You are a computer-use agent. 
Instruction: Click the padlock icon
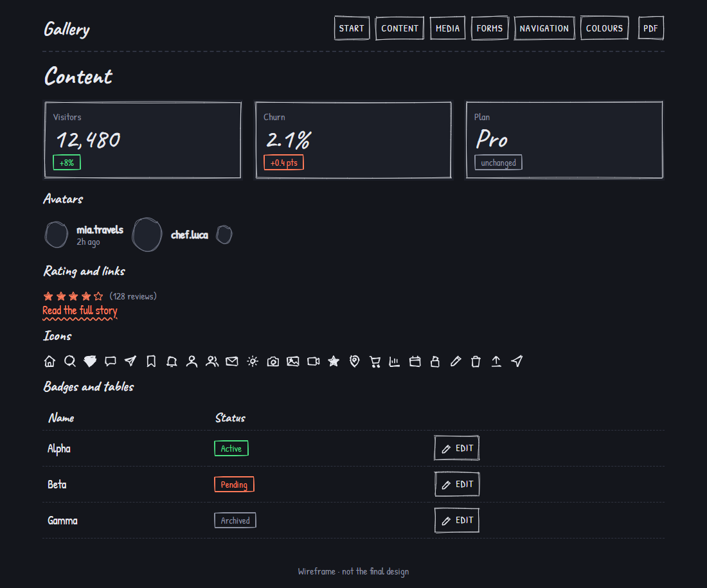[435, 361]
